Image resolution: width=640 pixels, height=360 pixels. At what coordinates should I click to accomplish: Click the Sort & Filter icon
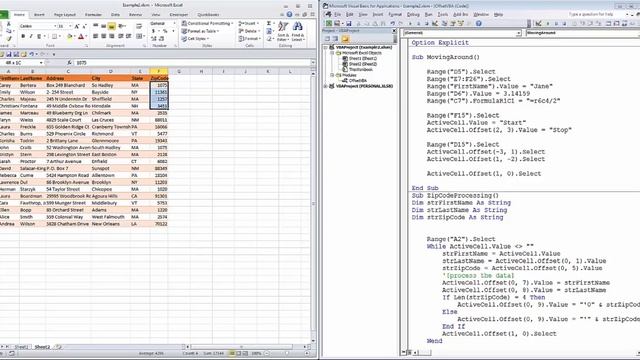[282, 27]
